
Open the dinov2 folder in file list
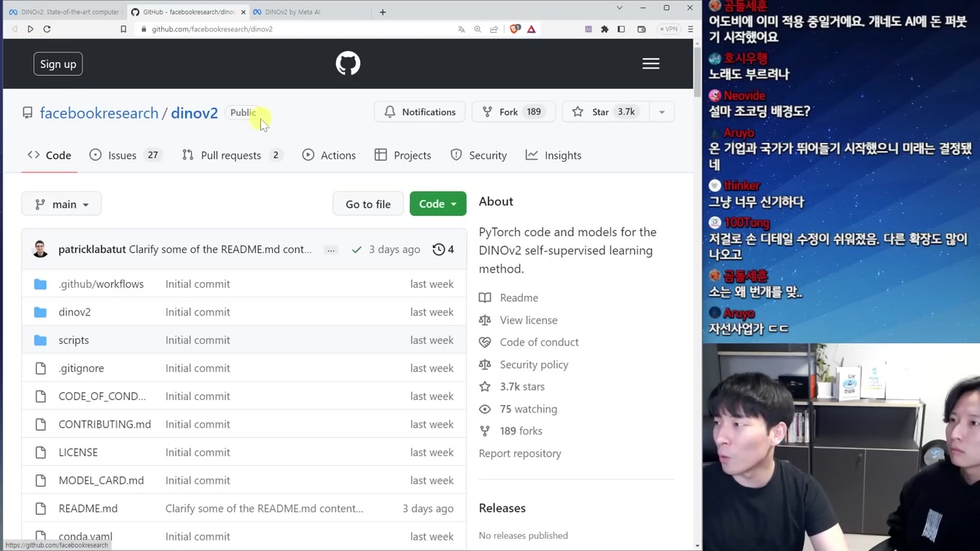click(75, 312)
